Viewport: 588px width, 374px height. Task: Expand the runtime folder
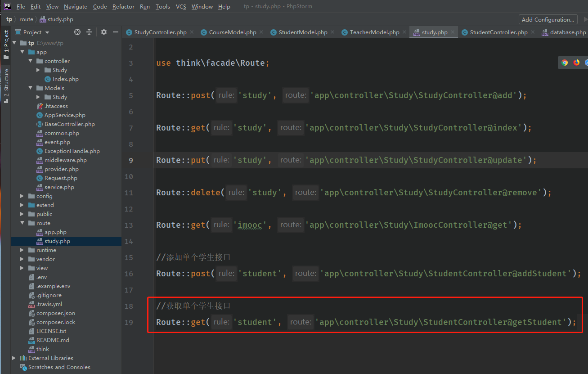[x=22, y=250]
